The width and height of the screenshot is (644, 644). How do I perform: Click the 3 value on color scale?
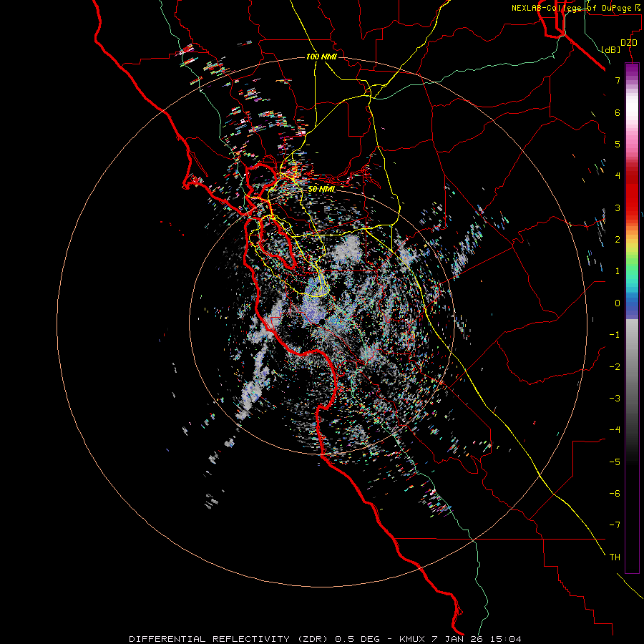click(618, 208)
